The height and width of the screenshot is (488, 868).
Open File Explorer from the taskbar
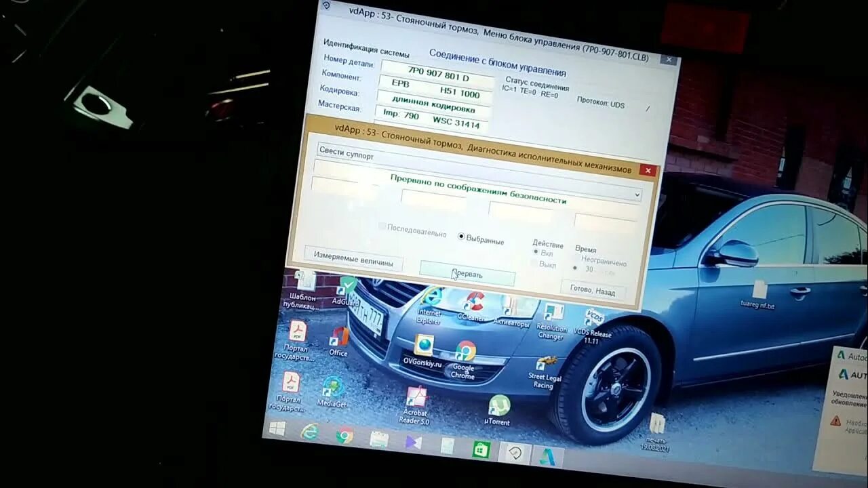click(379, 440)
